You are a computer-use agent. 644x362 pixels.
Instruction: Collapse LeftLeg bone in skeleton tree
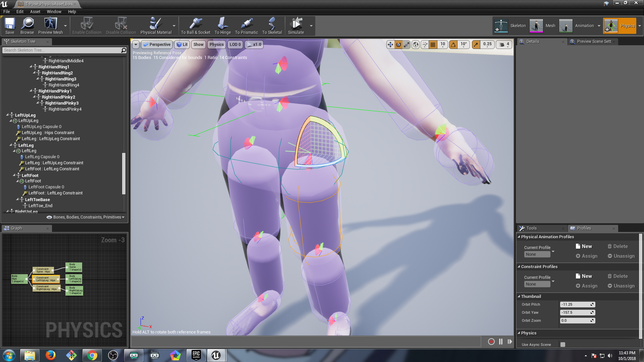point(11,145)
